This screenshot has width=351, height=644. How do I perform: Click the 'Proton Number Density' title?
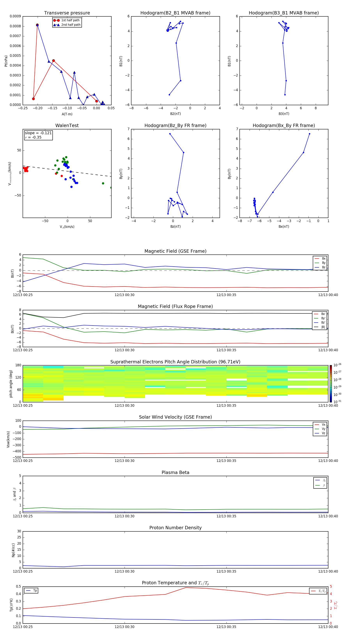[175, 528]
